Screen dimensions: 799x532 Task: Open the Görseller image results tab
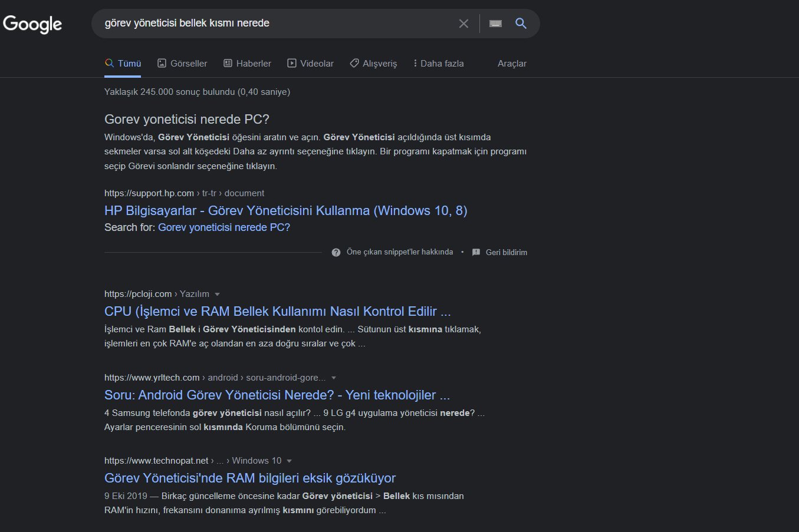[182, 64]
